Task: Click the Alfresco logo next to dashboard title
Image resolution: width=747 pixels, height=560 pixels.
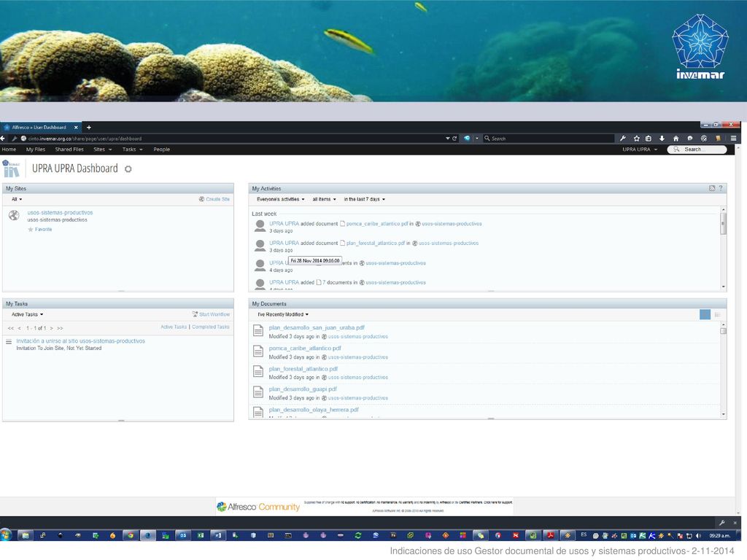Action: [11, 168]
